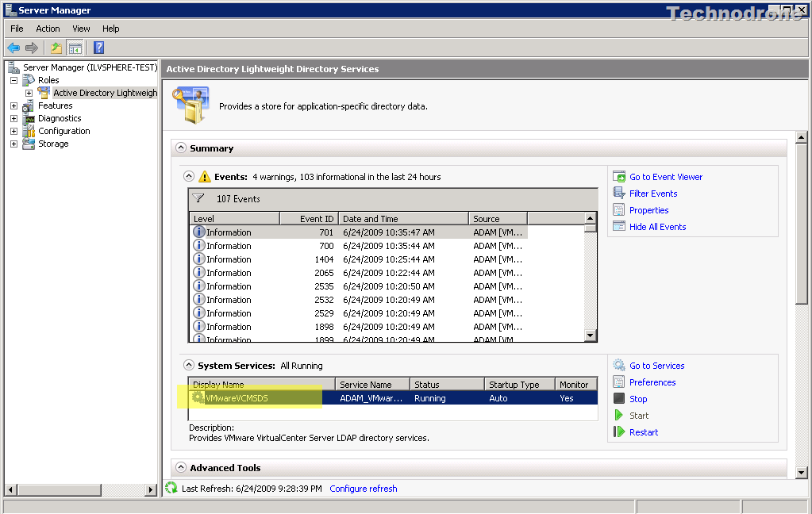Open the Action menu
The width and height of the screenshot is (812, 514).
(x=48, y=29)
